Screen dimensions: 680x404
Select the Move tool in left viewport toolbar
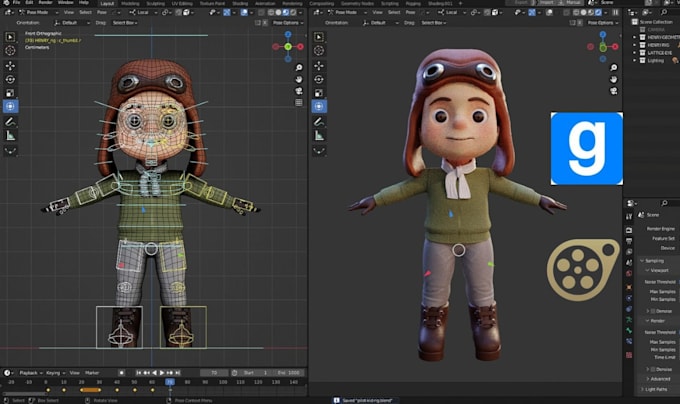click(x=10, y=65)
